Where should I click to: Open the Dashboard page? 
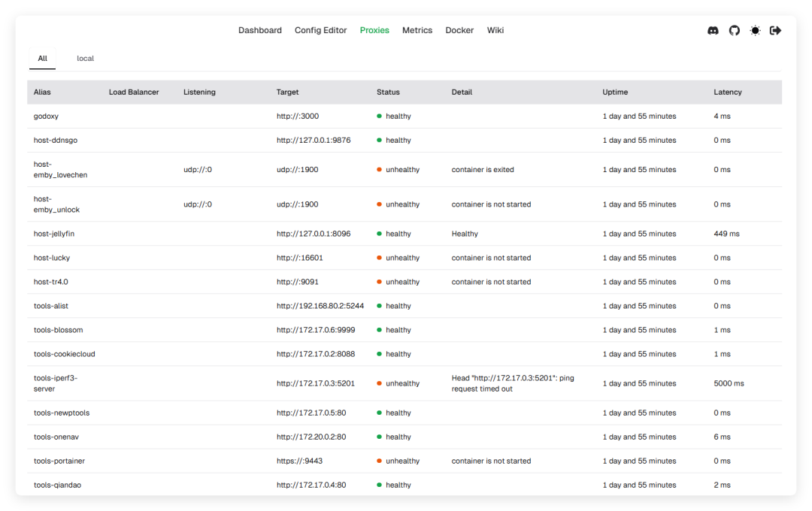pyautogui.click(x=260, y=31)
